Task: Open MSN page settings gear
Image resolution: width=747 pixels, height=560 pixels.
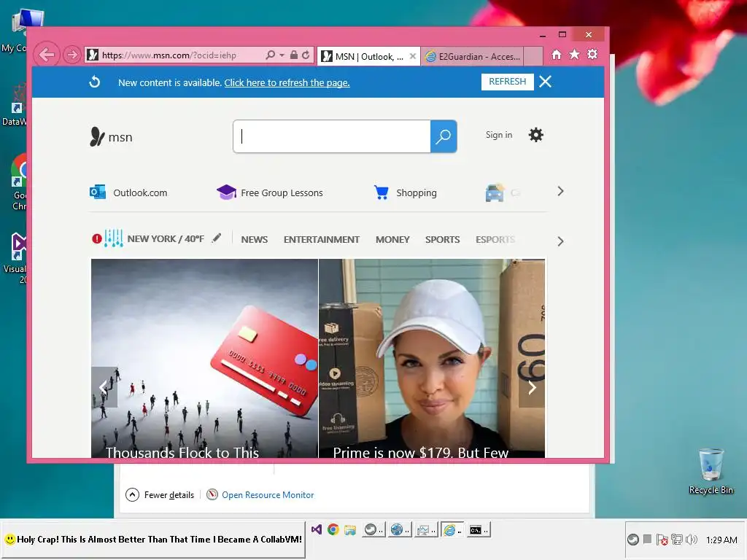Action: click(x=536, y=135)
